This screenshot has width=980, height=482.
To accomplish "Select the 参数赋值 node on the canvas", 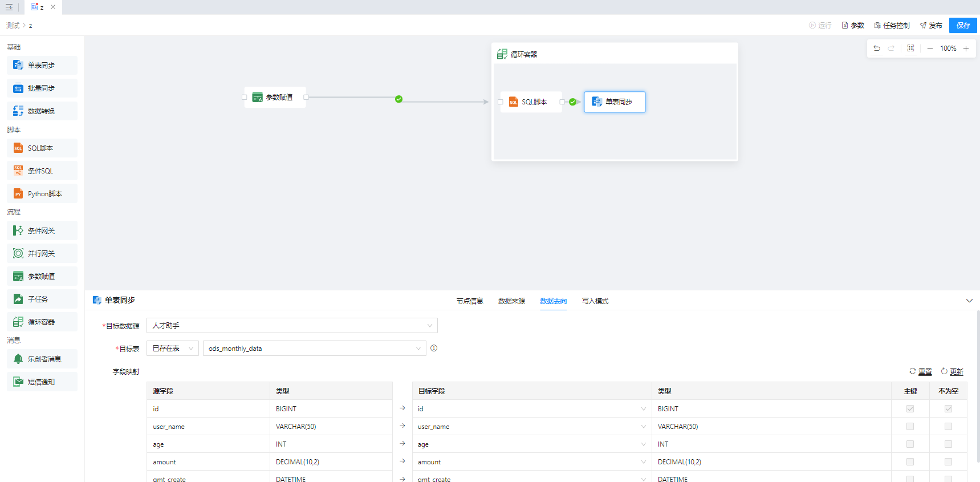I will click(275, 97).
